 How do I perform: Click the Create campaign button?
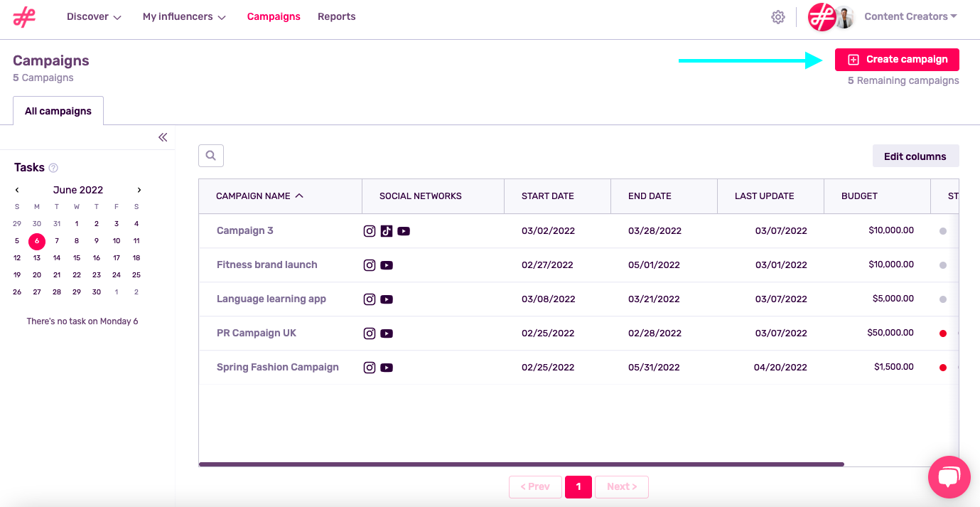click(897, 60)
